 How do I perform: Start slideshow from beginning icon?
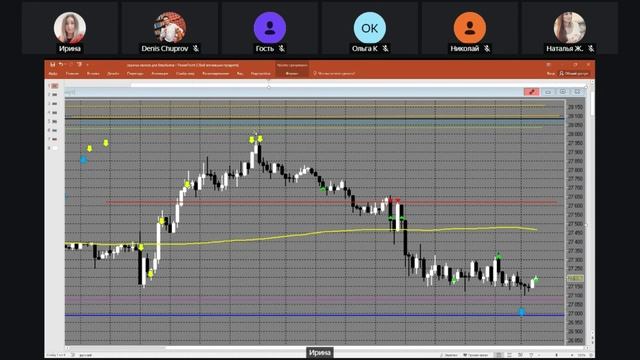[x=79, y=64]
